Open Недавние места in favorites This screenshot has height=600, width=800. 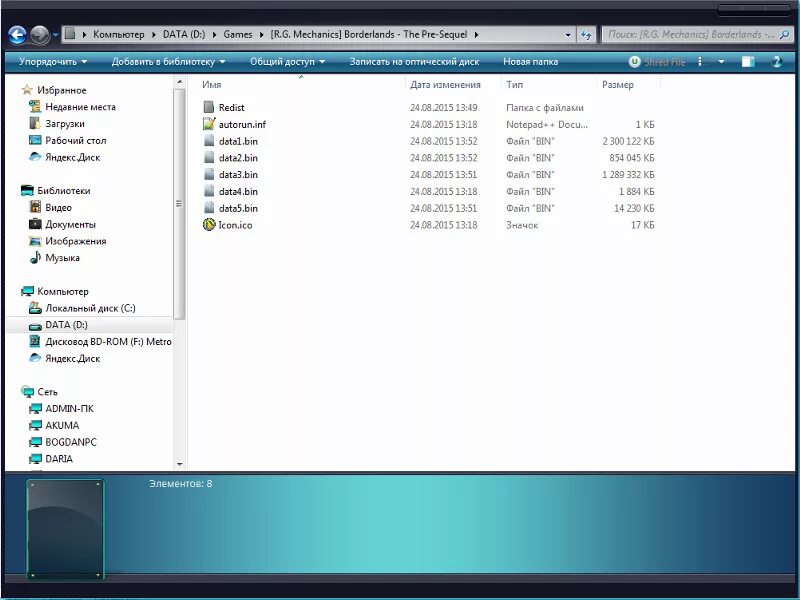pyautogui.click(x=72, y=107)
